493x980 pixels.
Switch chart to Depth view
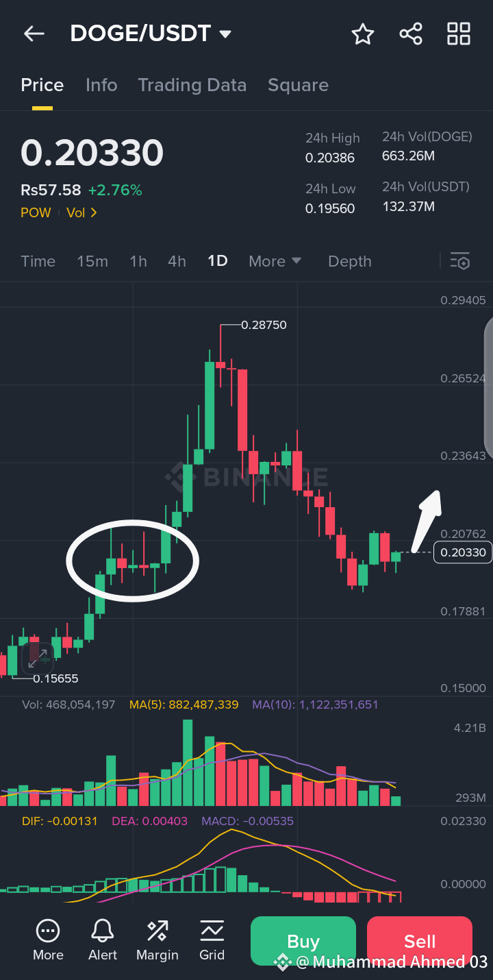[350, 261]
